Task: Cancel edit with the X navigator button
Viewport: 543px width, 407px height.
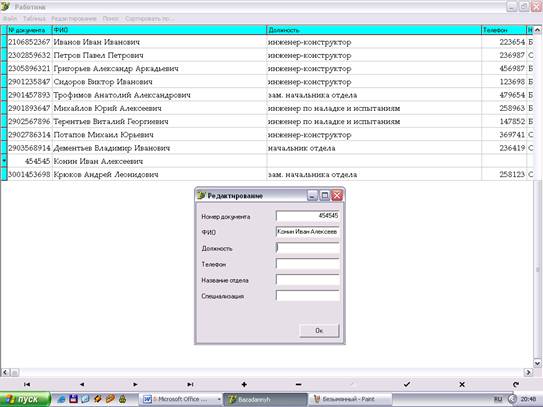Action: coord(462,384)
